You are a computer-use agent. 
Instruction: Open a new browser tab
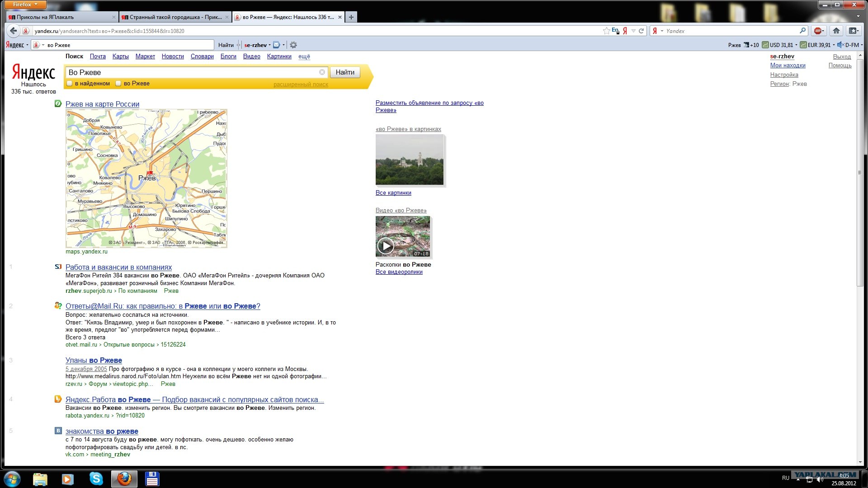click(351, 17)
